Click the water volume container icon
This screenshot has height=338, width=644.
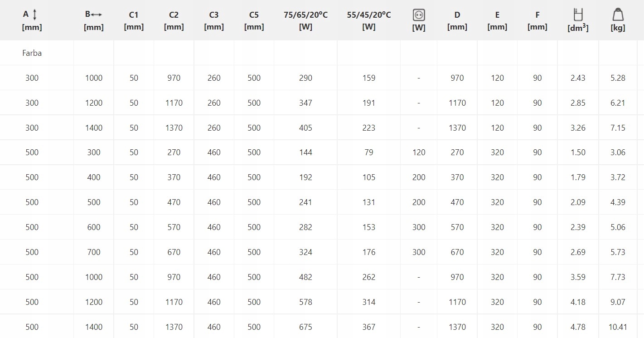point(578,15)
